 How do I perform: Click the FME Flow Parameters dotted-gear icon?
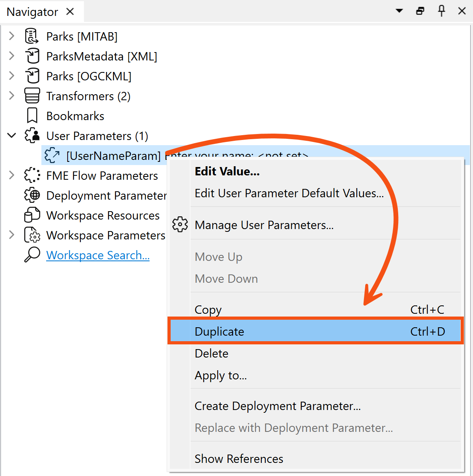(x=32, y=175)
